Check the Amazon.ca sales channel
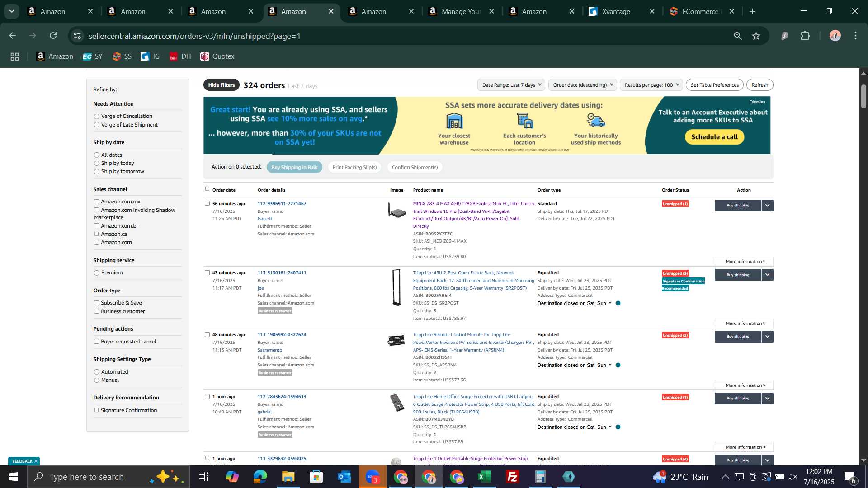 click(96, 234)
